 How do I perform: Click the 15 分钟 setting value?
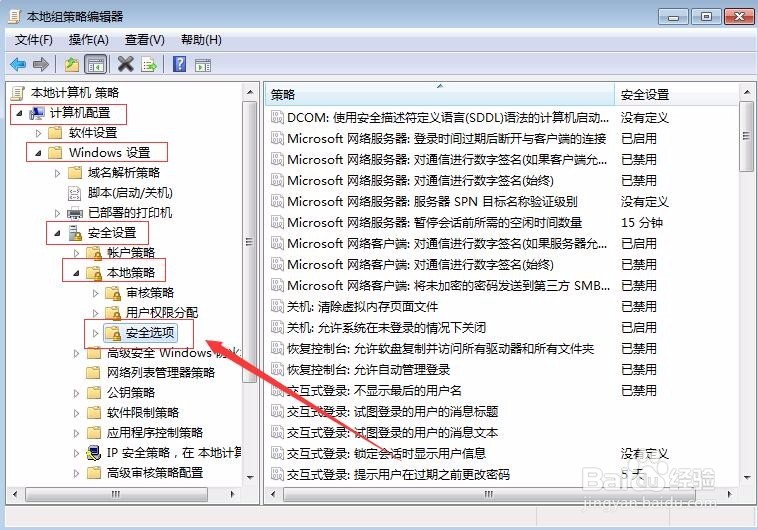[641, 222]
